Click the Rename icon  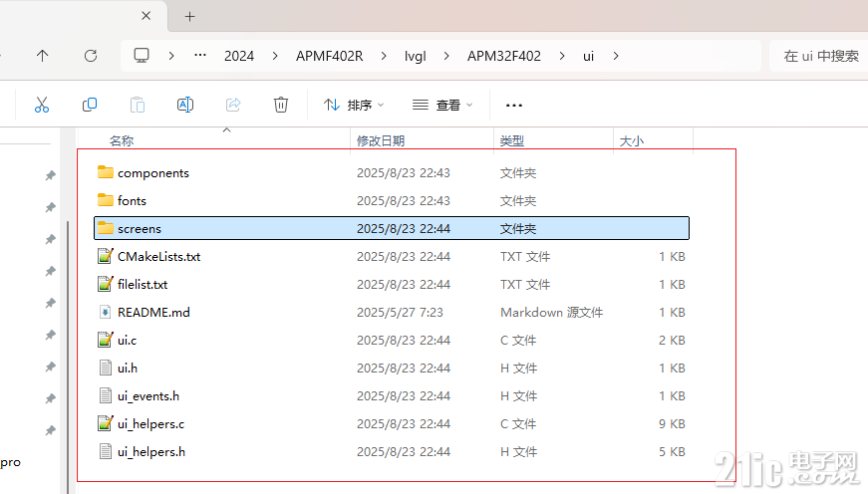[x=185, y=105]
